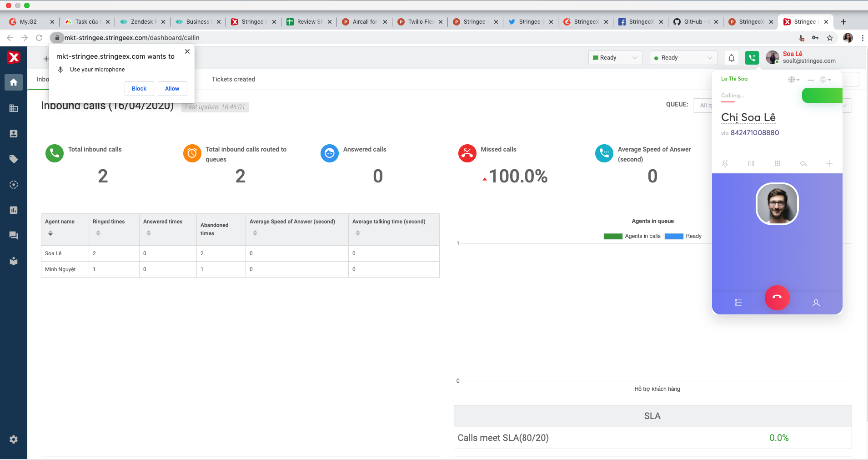The width and height of the screenshot is (868, 460).
Task: Open the Chat conversations sidebar icon
Action: click(x=14, y=236)
